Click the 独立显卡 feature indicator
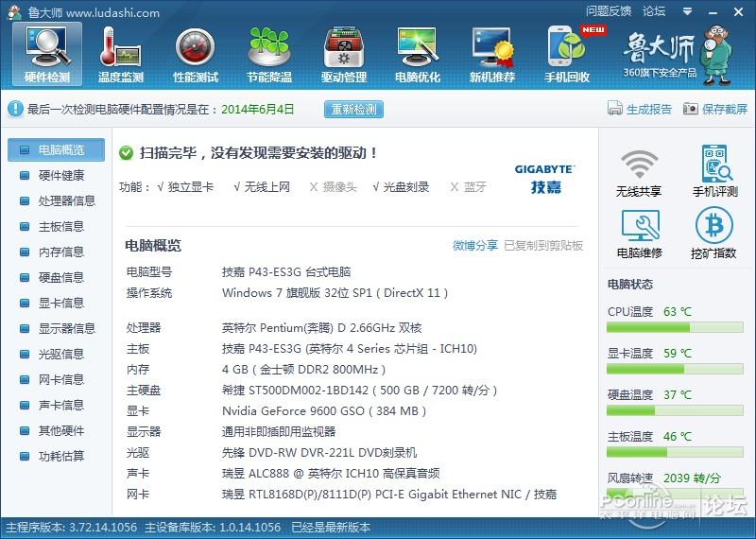 coord(185,186)
